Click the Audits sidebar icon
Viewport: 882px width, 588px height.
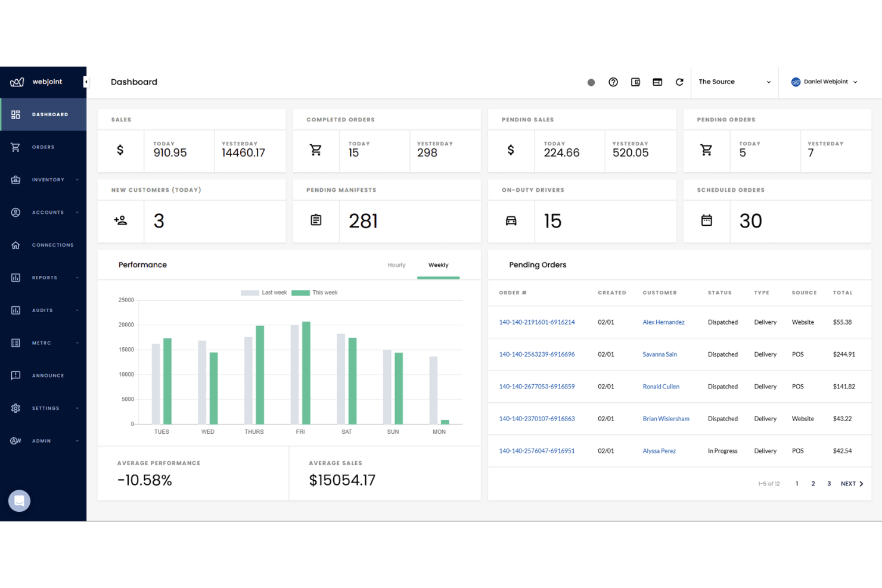pos(15,310)
